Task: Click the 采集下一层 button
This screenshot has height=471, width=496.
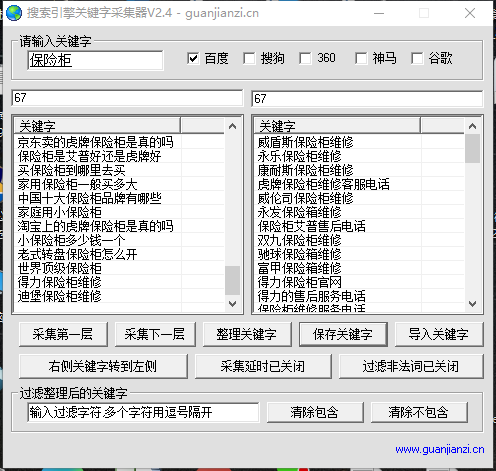Action: (155, 334)
